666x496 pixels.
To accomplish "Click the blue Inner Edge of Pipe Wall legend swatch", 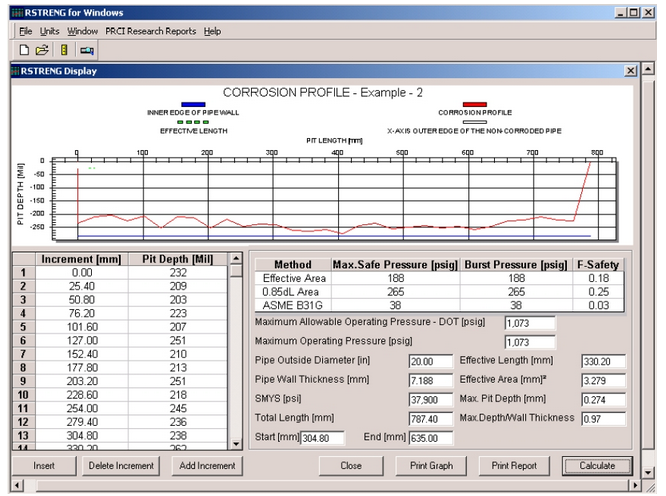I will (x=193, y=104).
